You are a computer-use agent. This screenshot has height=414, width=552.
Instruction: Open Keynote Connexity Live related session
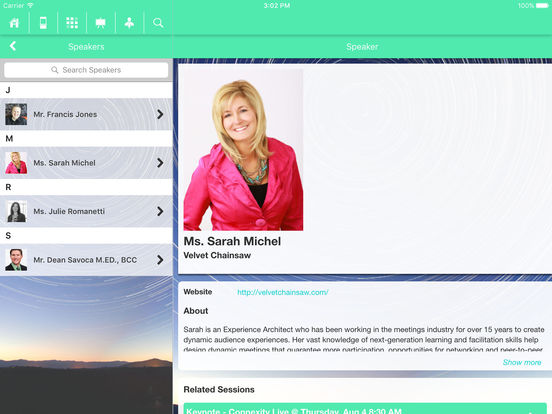point(365,409)
